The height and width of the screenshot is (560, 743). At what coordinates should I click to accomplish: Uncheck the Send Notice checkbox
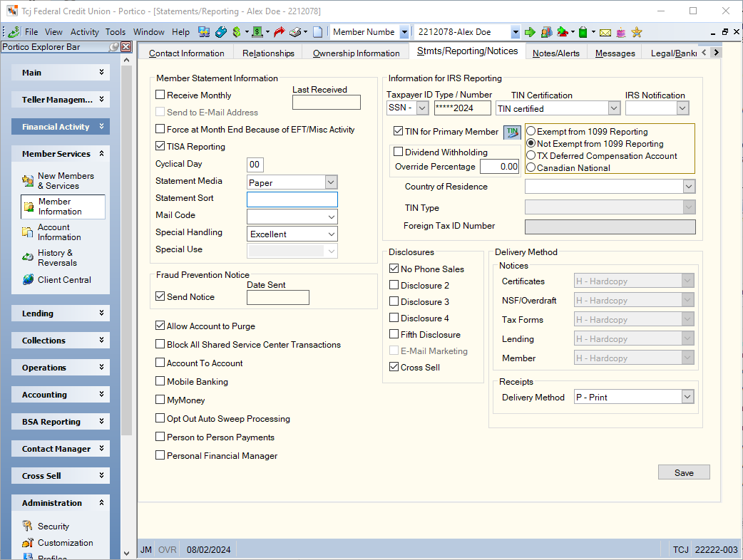click(160, 296)
